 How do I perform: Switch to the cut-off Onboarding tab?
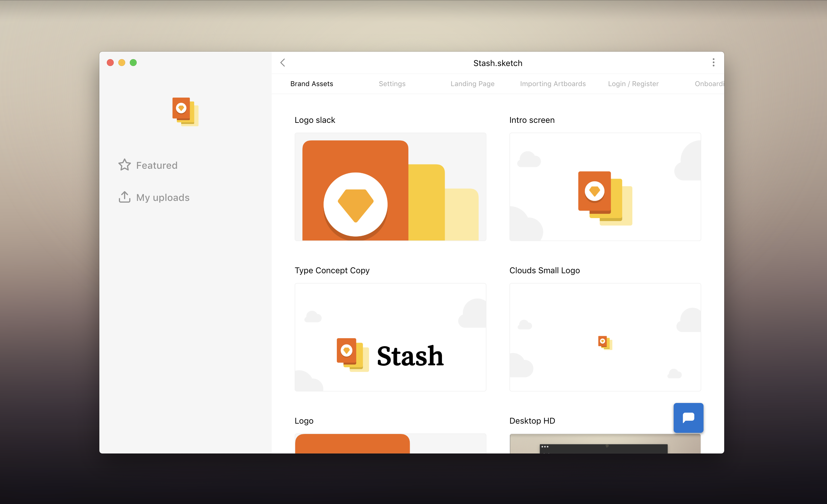[x=709, y=84]
